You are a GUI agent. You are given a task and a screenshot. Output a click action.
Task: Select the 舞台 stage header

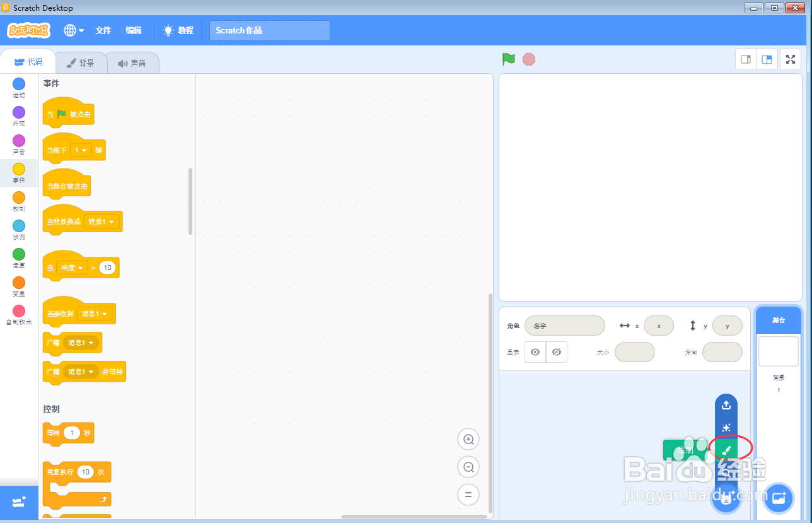pos(779,320)
